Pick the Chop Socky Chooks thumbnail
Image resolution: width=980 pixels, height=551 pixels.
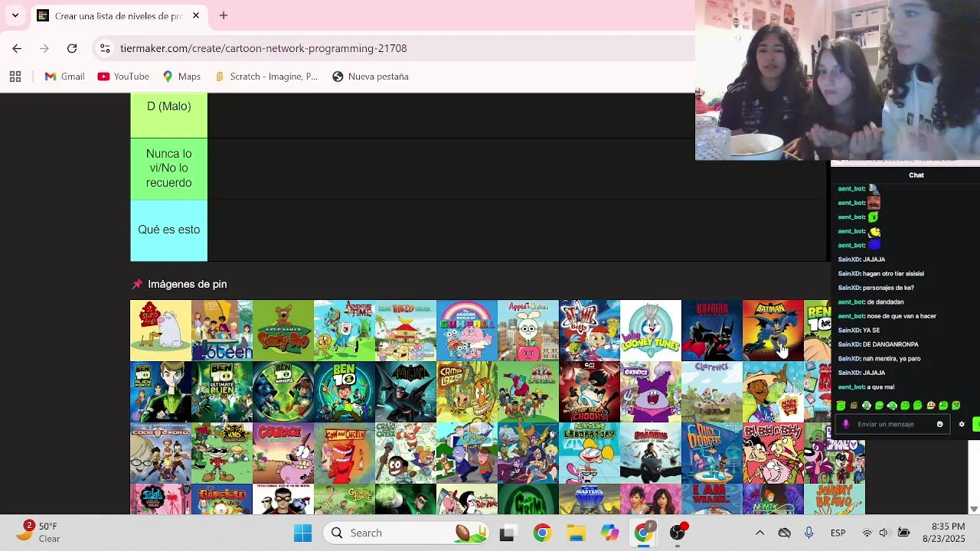(590, 392)
